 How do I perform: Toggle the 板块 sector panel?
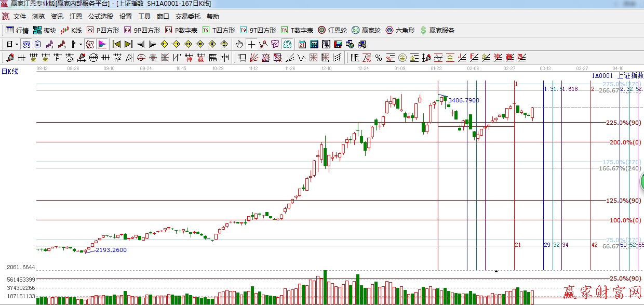[46, 30]
